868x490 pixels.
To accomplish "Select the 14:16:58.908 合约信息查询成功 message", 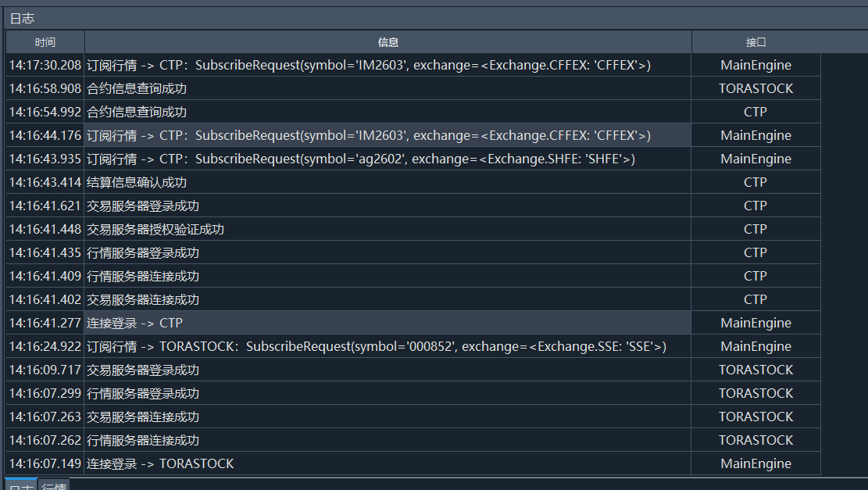I will coord(137,88).
